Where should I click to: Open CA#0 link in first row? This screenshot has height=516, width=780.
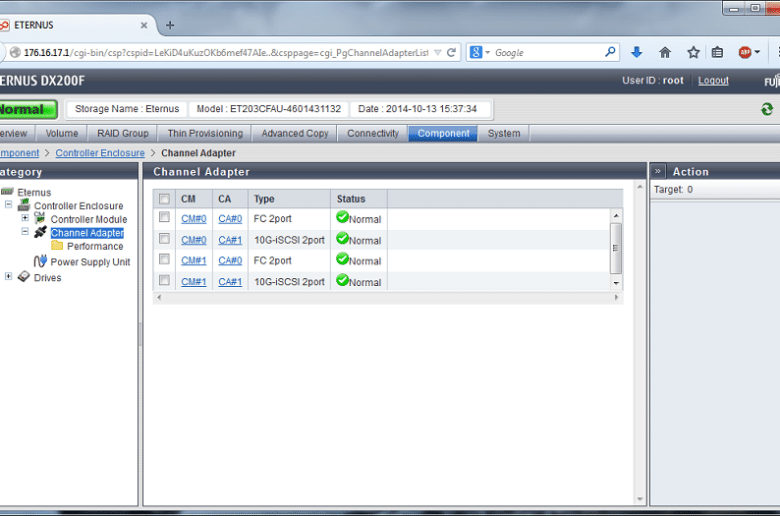click(230, 218)
